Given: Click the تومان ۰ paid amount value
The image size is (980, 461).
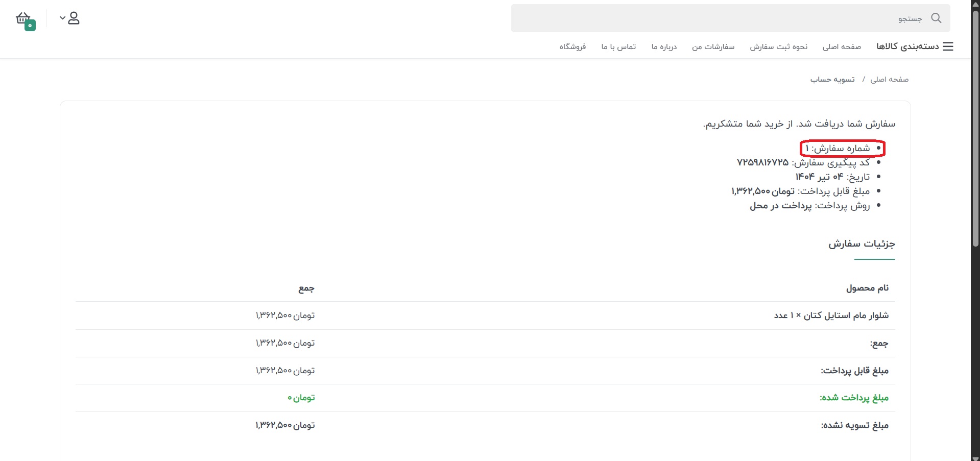Looking at the screenshot, I should 301,398.
